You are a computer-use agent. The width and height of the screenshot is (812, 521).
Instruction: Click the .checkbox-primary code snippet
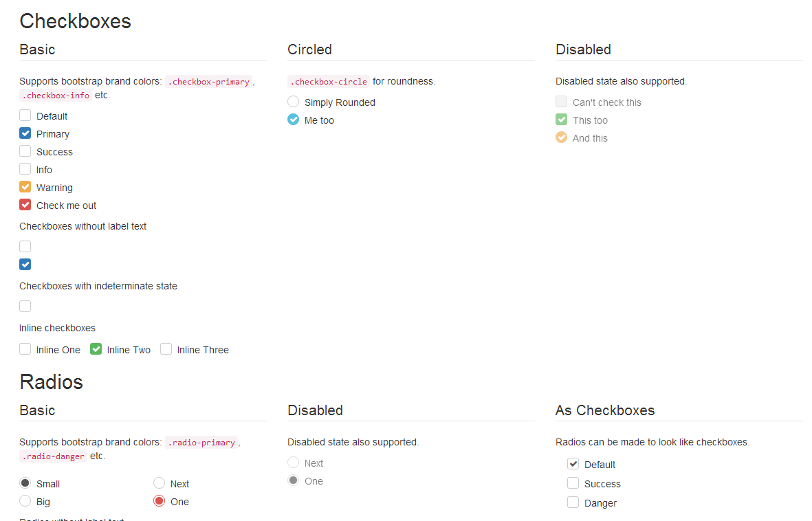[209, 82]
